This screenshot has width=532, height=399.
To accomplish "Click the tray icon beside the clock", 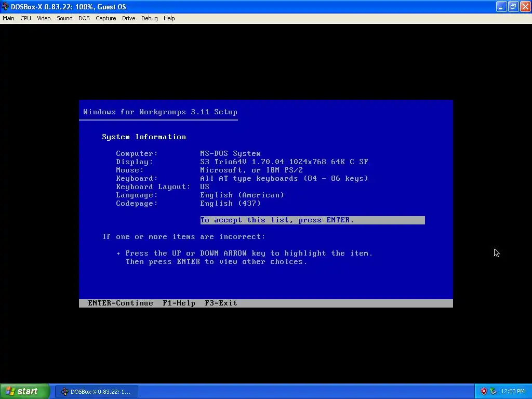I will [x=493, y=392].
